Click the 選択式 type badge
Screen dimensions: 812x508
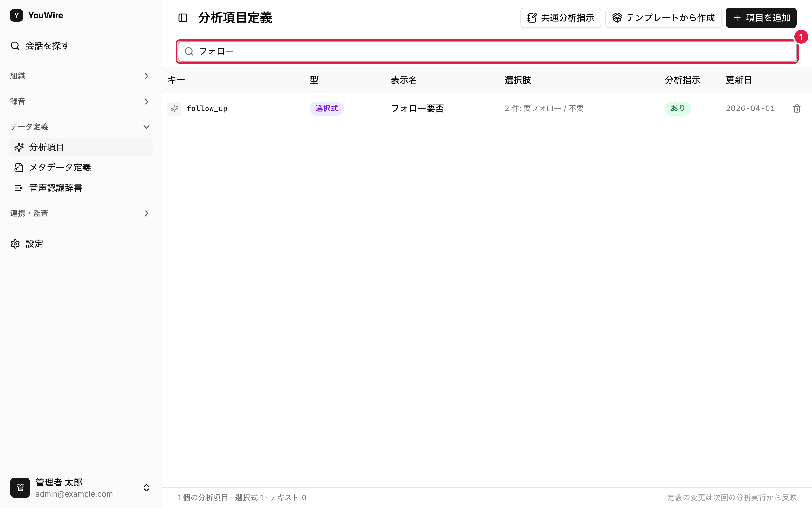(x=326, y=109)
